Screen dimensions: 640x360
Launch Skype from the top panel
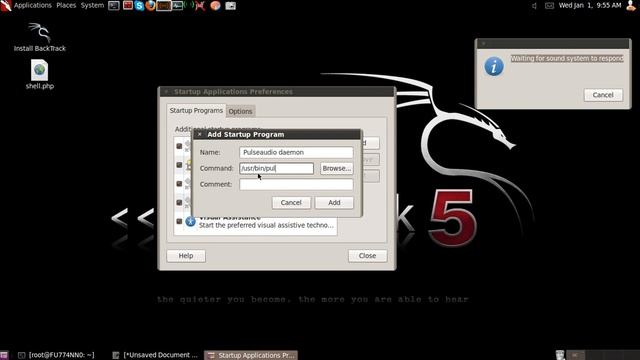139,6
